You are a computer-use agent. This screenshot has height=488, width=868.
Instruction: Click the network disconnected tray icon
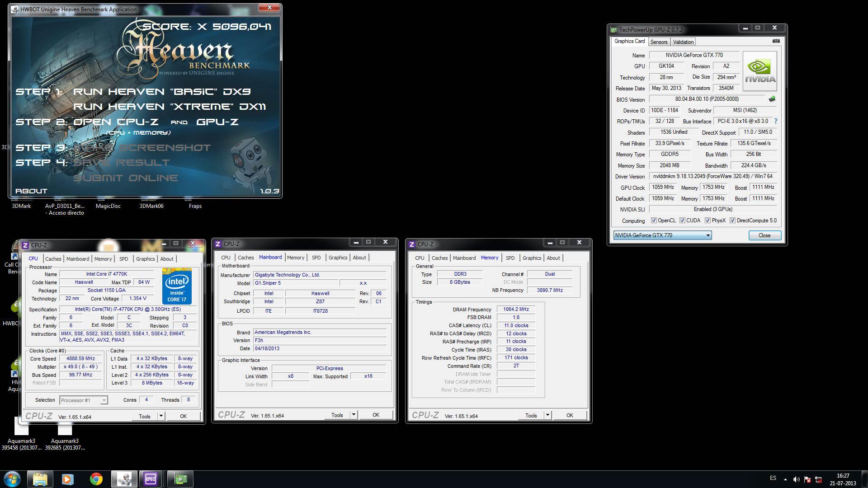818,479
